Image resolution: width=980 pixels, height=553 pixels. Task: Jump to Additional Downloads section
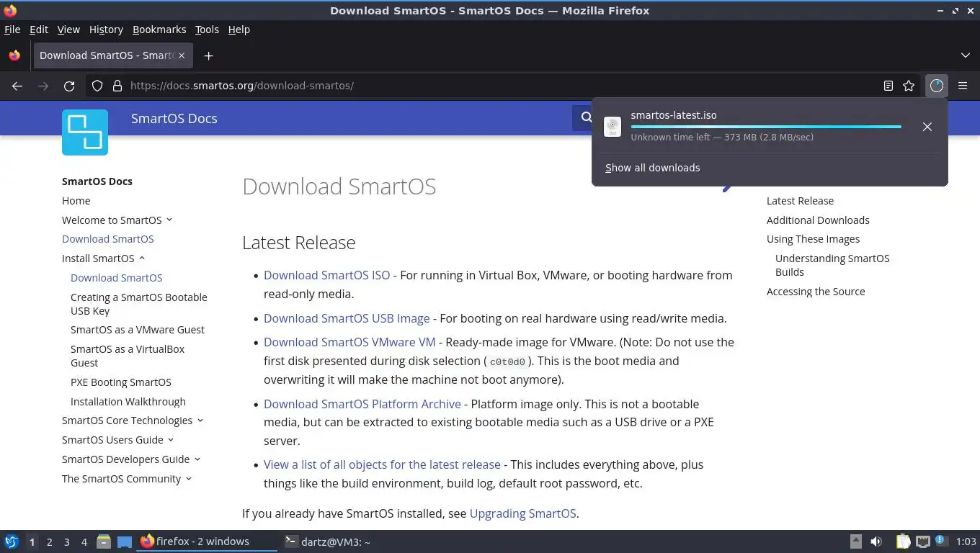point(818,220)
